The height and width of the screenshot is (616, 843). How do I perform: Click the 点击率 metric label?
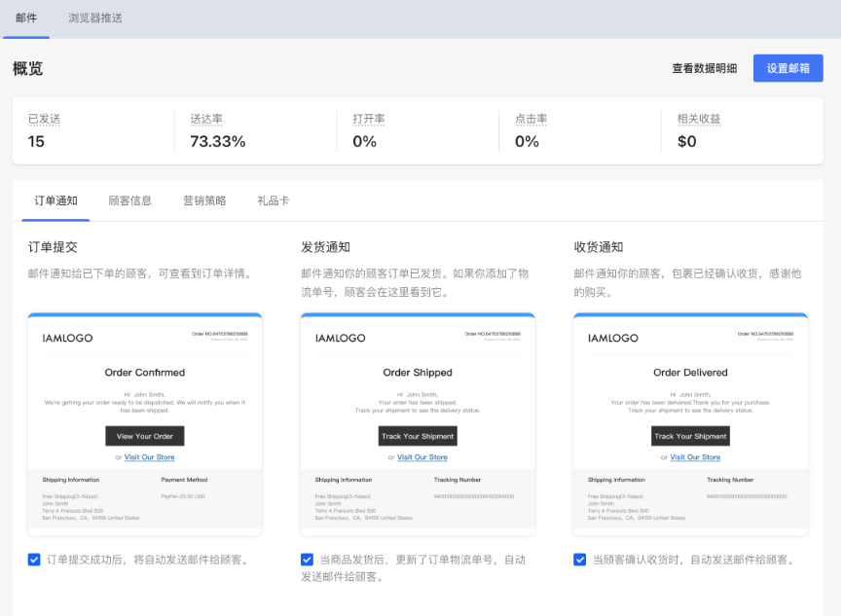tap(531, 119)
